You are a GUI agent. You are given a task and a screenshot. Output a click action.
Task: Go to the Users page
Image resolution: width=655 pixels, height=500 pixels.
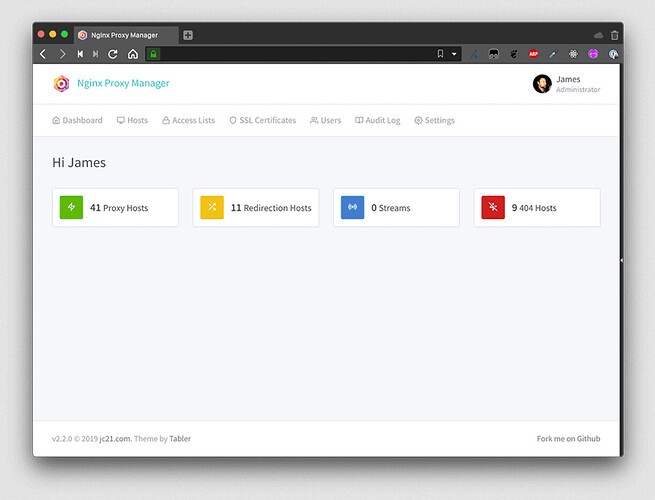coord(325,120)
